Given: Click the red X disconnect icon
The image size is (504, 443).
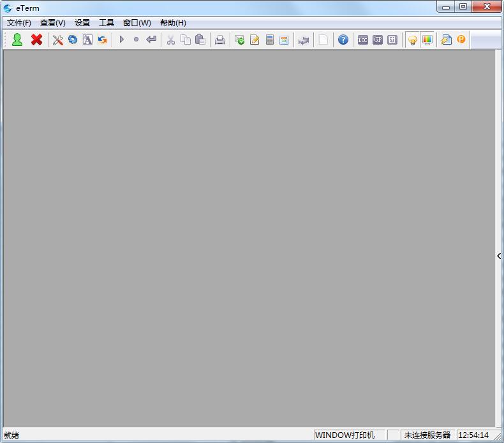Looking at the screenshot, I should coord(36,40).
